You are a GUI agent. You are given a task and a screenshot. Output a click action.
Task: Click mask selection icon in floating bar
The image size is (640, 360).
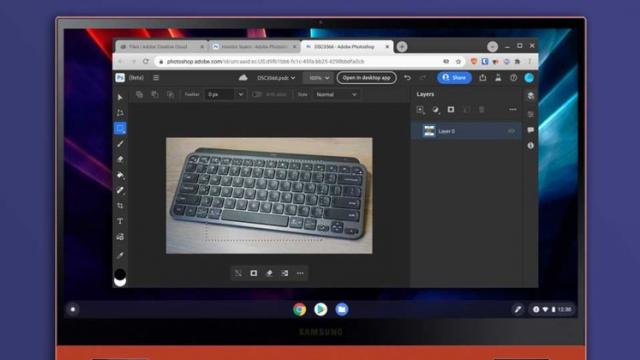click(253, 273)
